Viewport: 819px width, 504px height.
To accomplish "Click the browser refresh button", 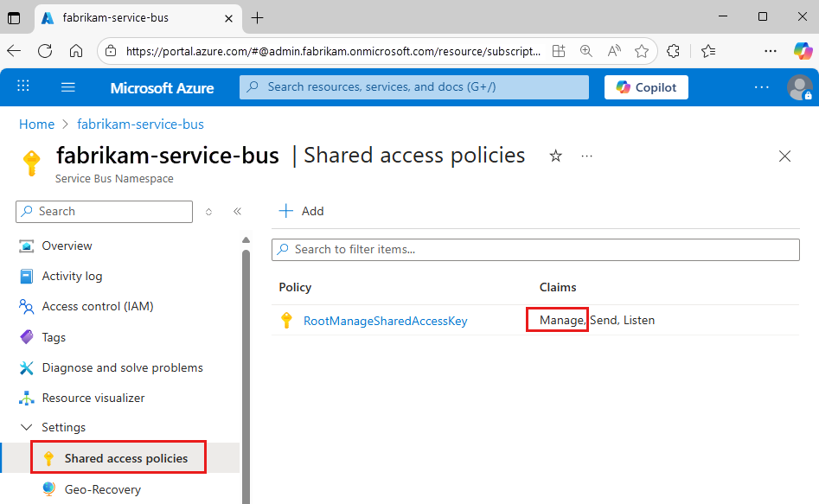I will (45, 51).
